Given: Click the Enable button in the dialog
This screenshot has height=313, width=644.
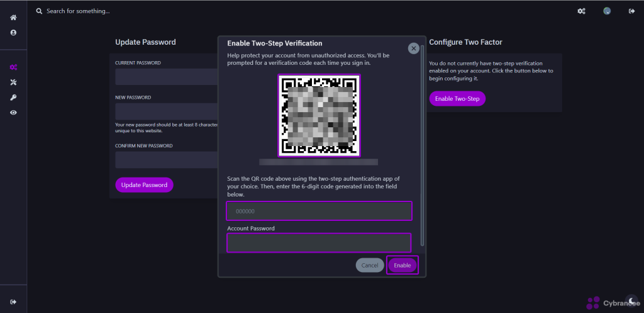Looking at the screenshot, I should click(x=402, y=265).
